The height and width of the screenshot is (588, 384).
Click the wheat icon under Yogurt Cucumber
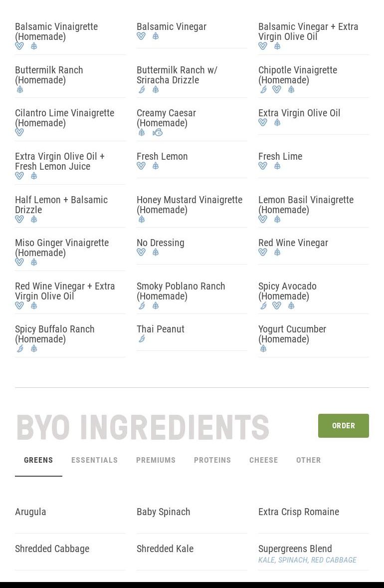point(263,349)
